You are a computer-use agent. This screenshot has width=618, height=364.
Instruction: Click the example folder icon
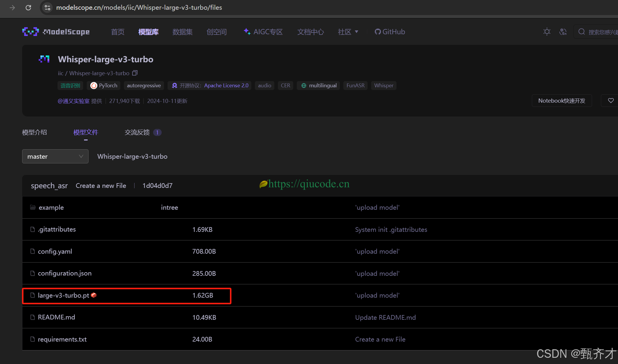coord(33,207)
